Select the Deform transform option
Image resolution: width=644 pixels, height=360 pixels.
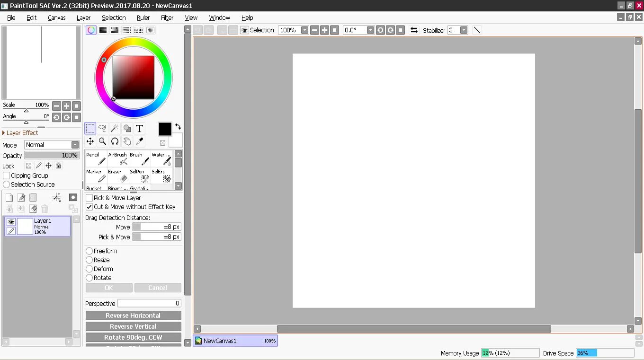point(89,269)
